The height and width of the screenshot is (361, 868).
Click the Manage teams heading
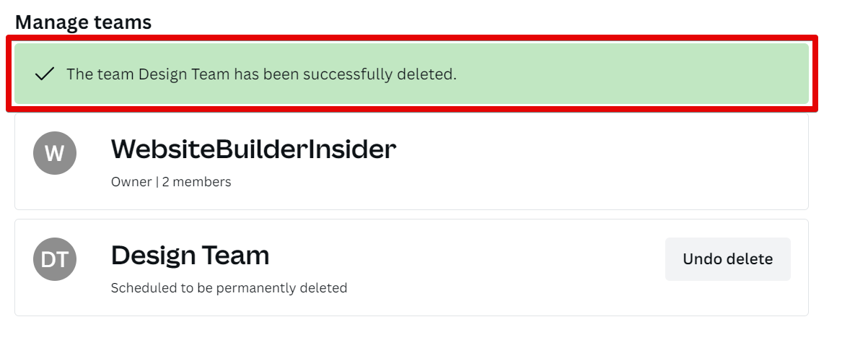[83, 22]
